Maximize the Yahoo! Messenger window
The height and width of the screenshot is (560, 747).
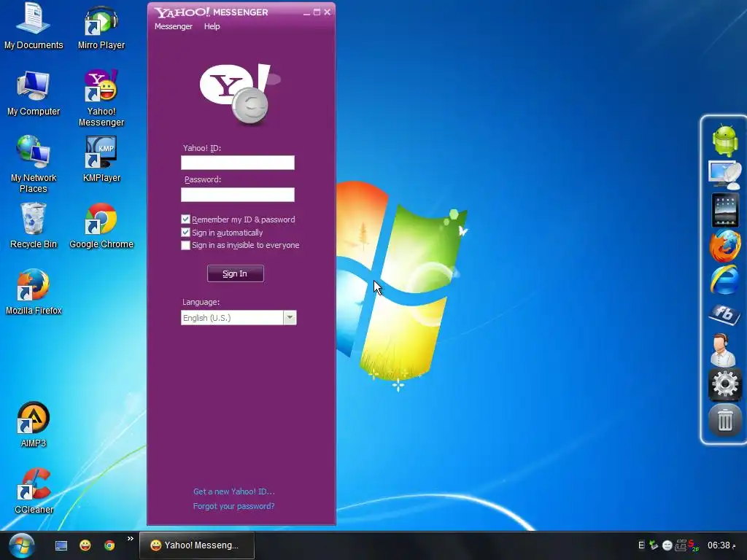pyautogui.click(x=317, y=12)
